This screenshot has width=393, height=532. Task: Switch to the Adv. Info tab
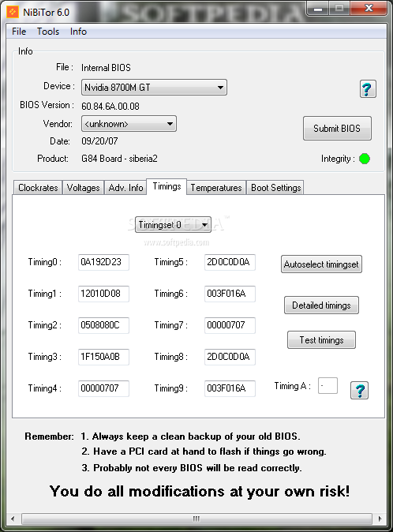pos(125,188)
